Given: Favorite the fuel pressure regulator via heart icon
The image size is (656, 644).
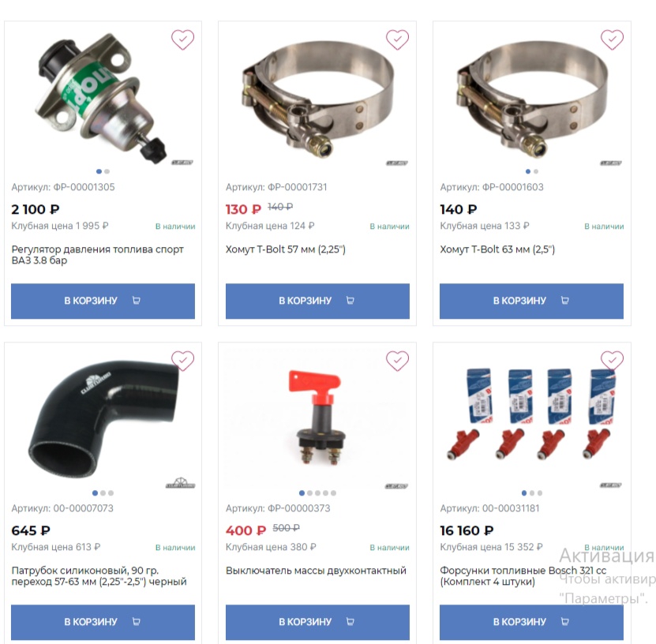Looking at the screenshot, I should pos(183,39).
